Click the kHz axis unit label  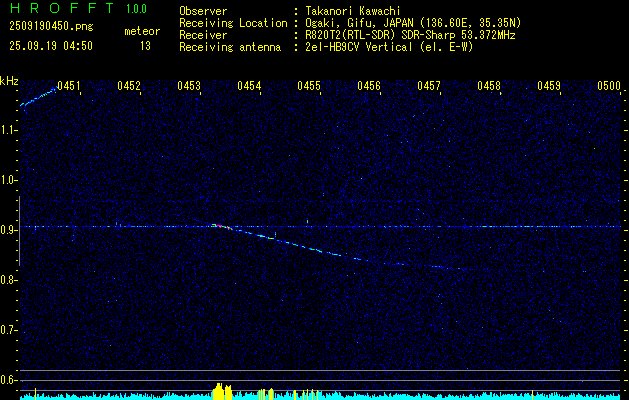9,80
